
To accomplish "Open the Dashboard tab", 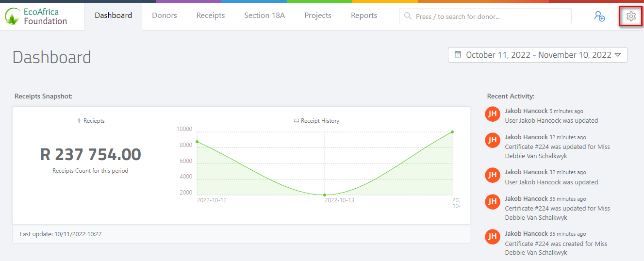I will pos(113,16).
